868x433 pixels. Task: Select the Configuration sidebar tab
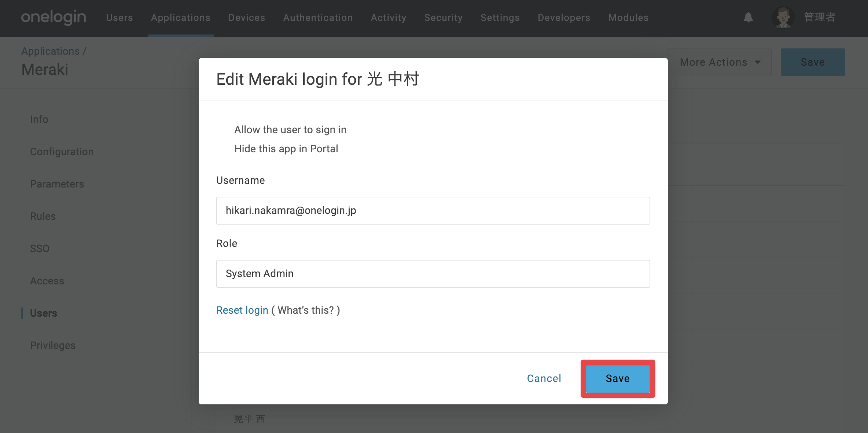click(62, 152)
